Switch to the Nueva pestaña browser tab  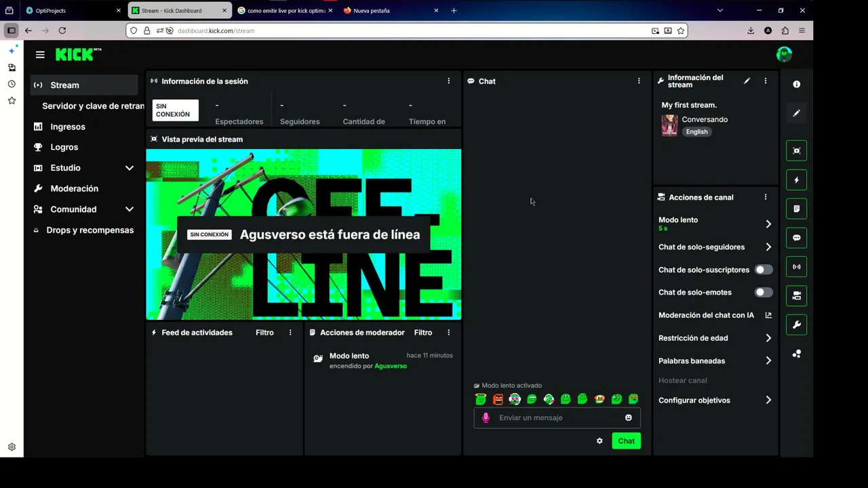[x=390, y=10]
